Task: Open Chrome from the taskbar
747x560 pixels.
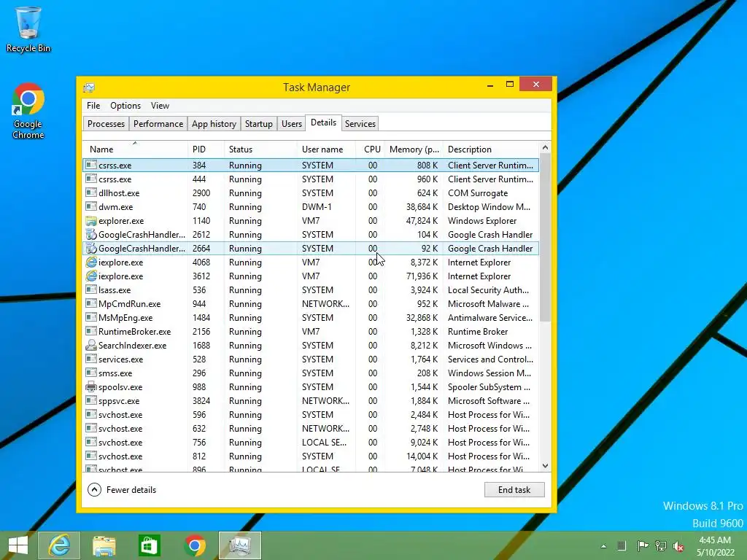Action: [194, 545]
